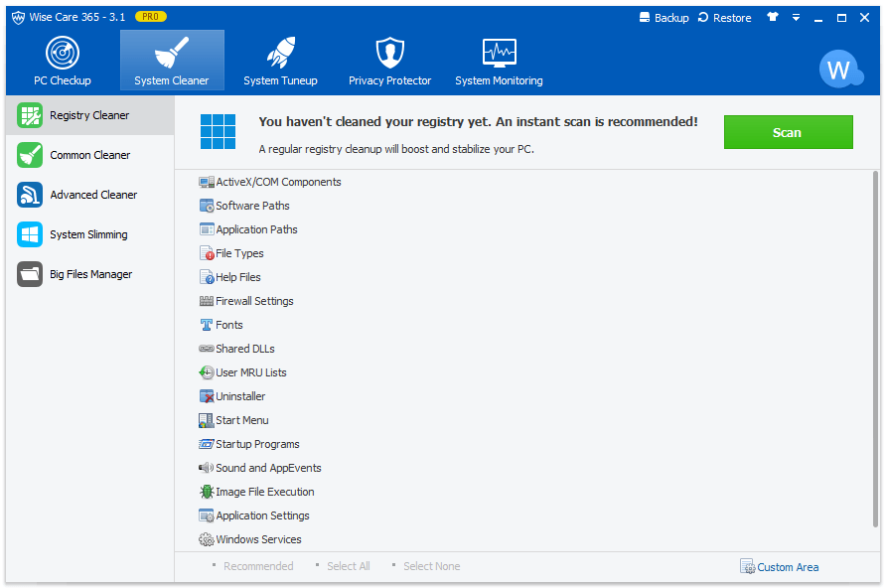
Task: Select the Image File Execution entry
Action: coord(256,492)
